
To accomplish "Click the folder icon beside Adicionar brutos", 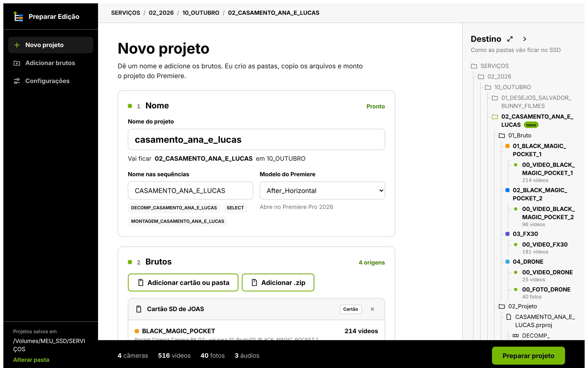I will (x=17, y=63).
